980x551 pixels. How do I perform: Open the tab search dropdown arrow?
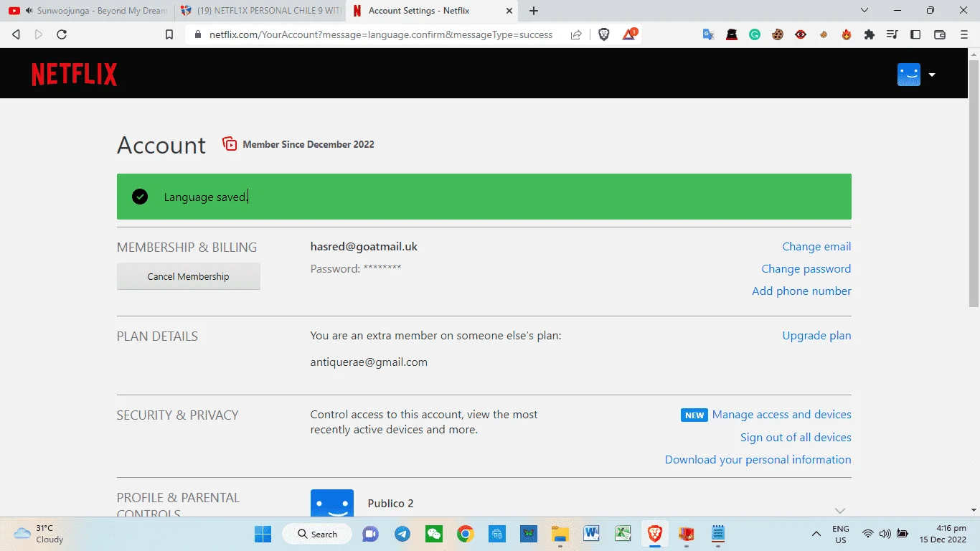[x=864, y=11]
